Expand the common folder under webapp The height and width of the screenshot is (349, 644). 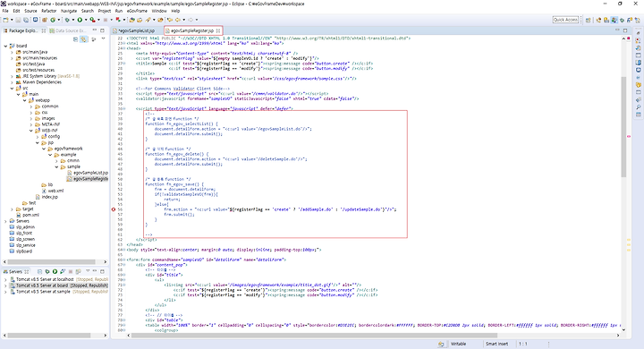[x=31, y=106]
